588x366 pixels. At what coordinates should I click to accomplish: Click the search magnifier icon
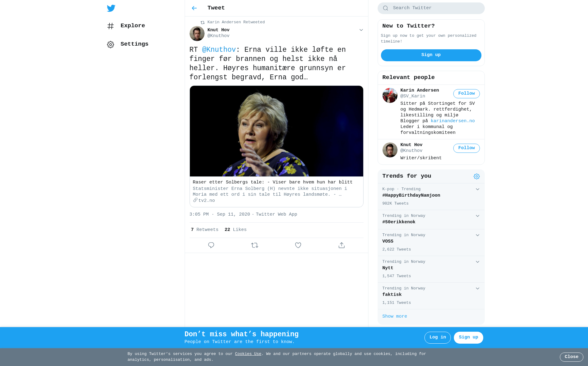coord(386,8)
